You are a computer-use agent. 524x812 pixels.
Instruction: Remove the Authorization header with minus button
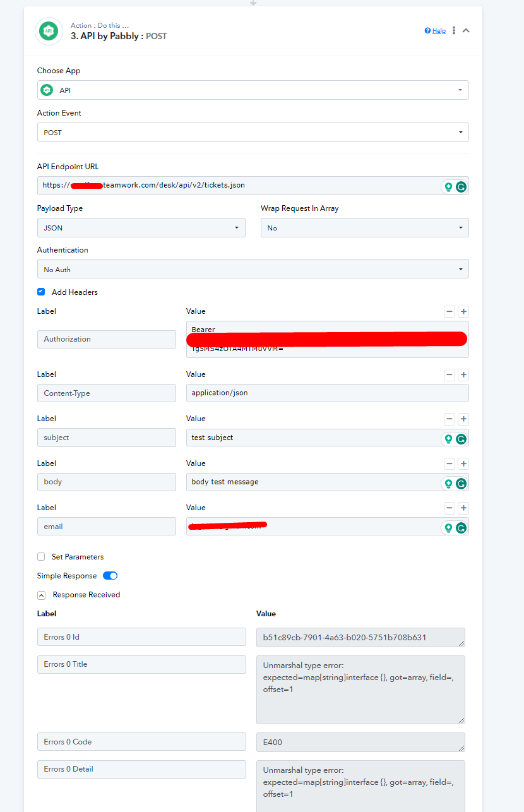tap(450, 311)
